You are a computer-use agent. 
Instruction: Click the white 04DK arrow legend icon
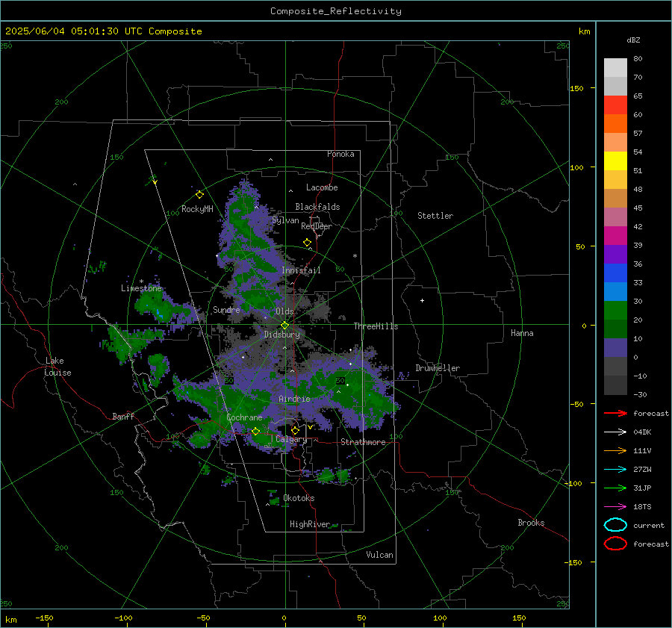click(x=615, y=432)
